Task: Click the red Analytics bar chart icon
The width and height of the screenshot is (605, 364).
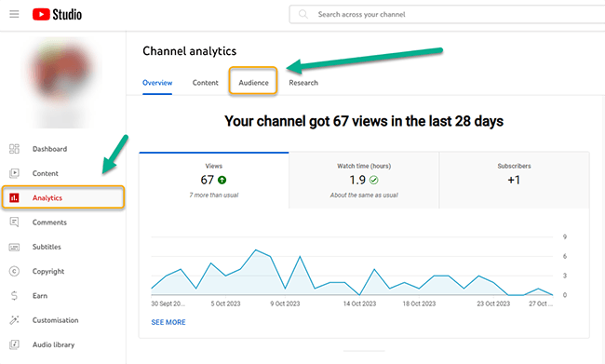Action: tap(14, 197)
